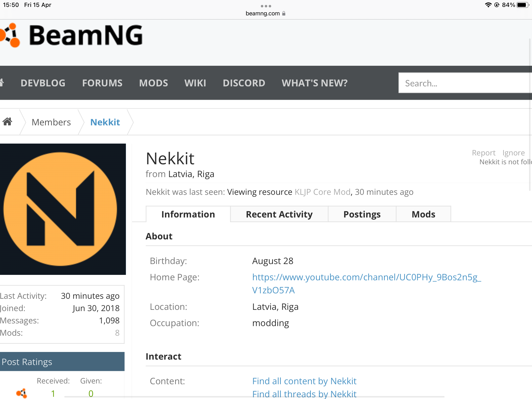The height and width of the screenshot is (399, 532).
Task: Switch to the Postings tab
Action: pyautogui.click(x=362, y=214)
